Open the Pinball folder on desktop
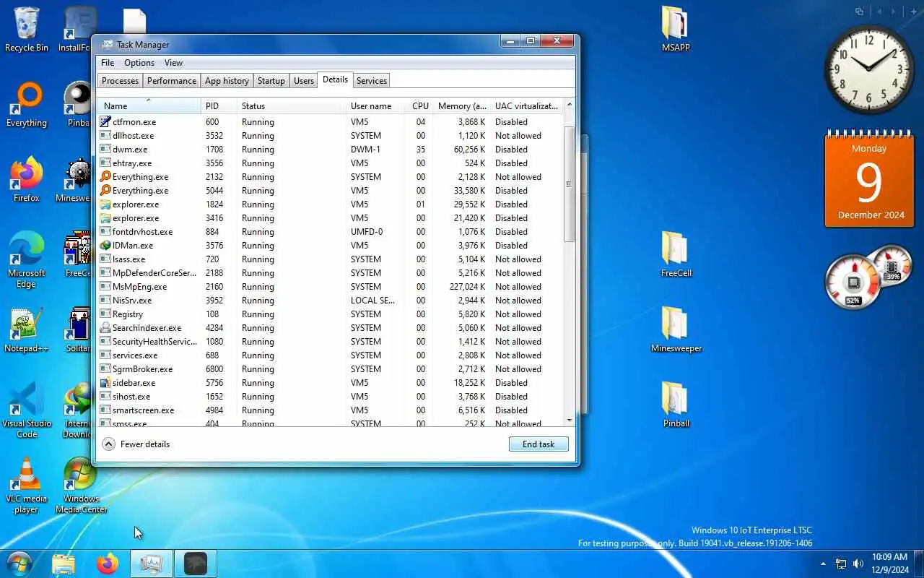 [676, 405]
